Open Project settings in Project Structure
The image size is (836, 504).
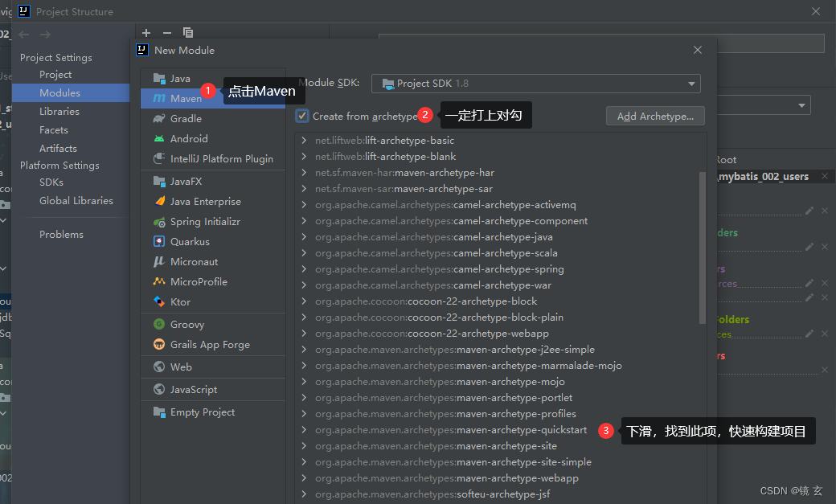point(55,75)
